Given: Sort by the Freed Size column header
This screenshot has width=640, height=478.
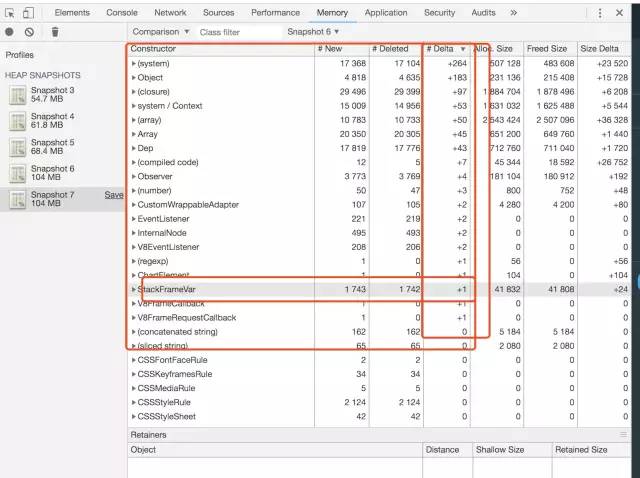Looking at the screenshot, I should click(550, 49).
